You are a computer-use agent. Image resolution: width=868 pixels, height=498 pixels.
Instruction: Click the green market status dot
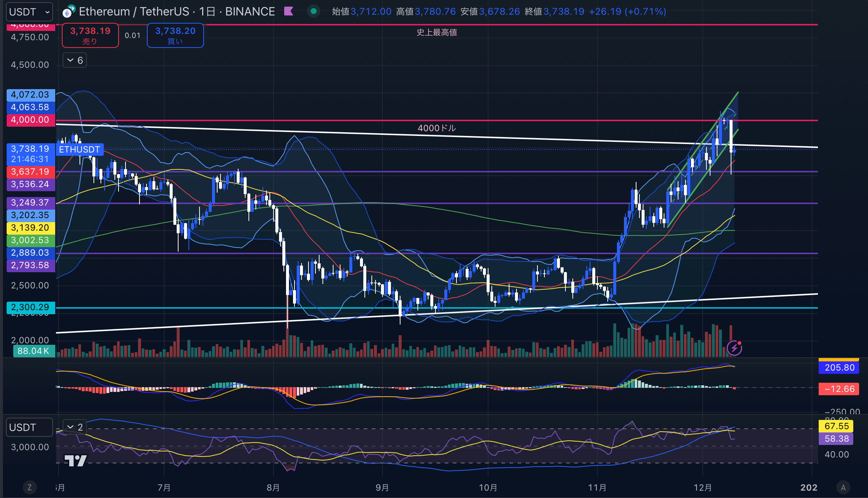[314, 11]
